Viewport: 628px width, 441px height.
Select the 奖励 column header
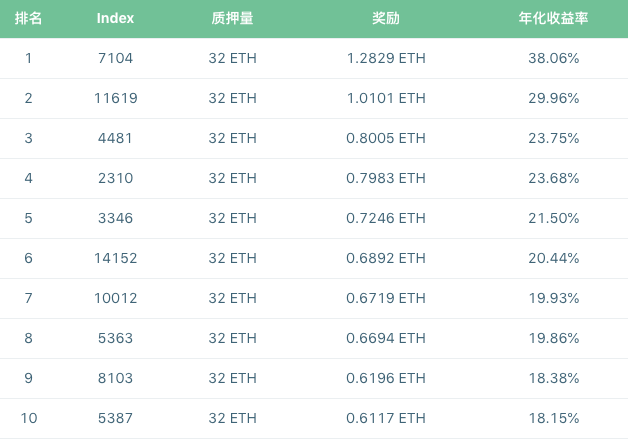(x=385, y=19)
